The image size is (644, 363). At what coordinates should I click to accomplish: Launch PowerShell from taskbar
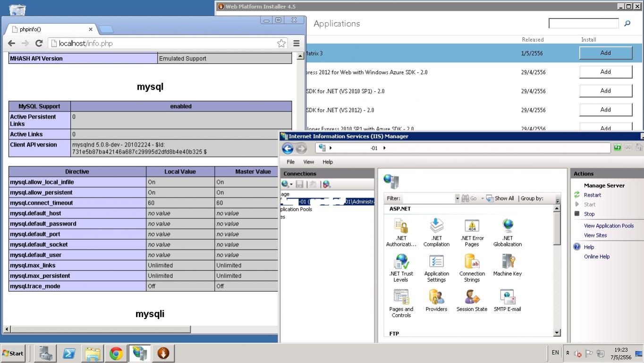click(x=69, y=353)
